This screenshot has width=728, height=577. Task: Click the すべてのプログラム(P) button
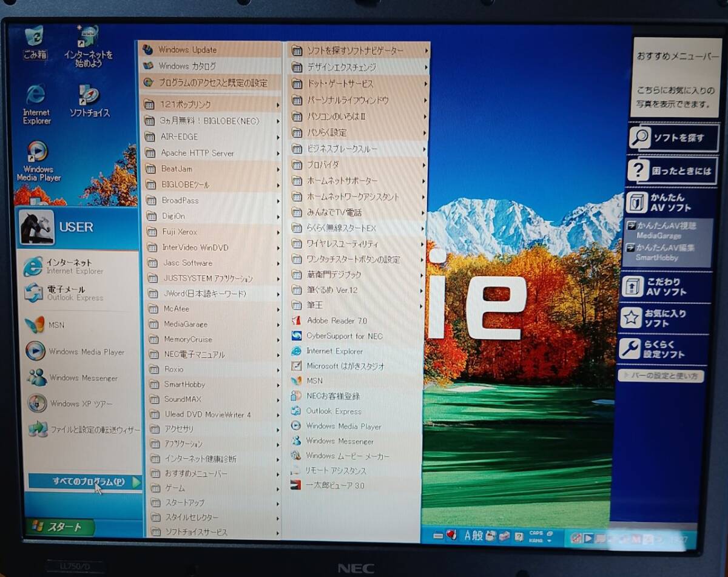[x=86, y=482]
